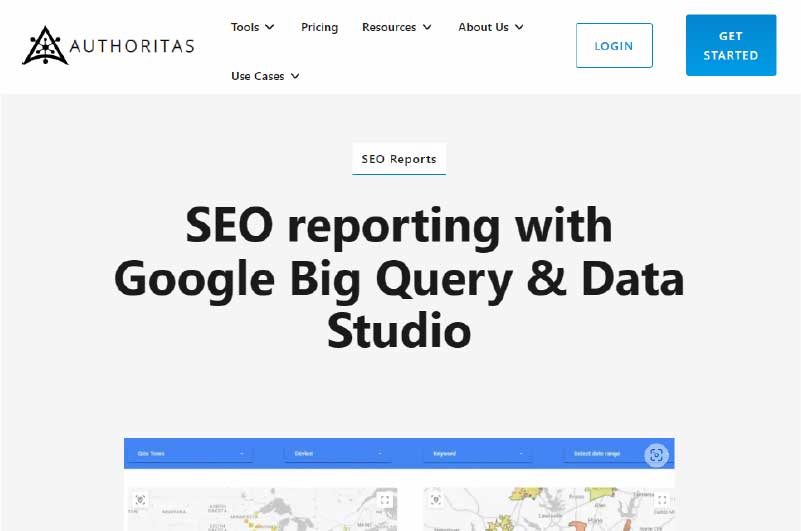Go to the Pricing page
Image resolution: width=801 pixels, height=531 pixels.
coord(319,27)
